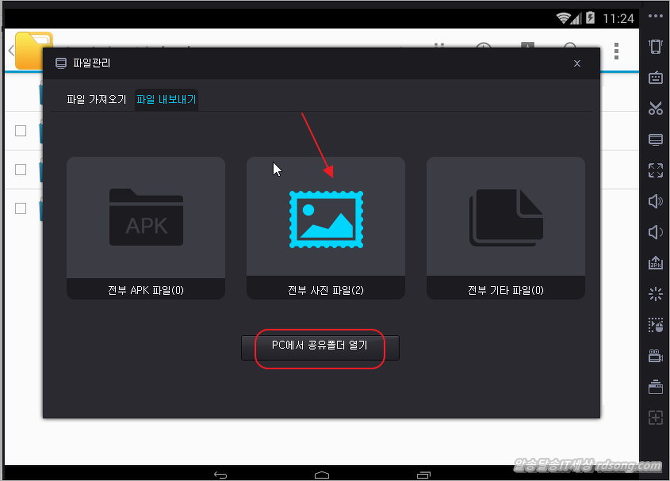Click the lower speaker volume icon
The height and width of the screenshot is (481, 670).
656,232
